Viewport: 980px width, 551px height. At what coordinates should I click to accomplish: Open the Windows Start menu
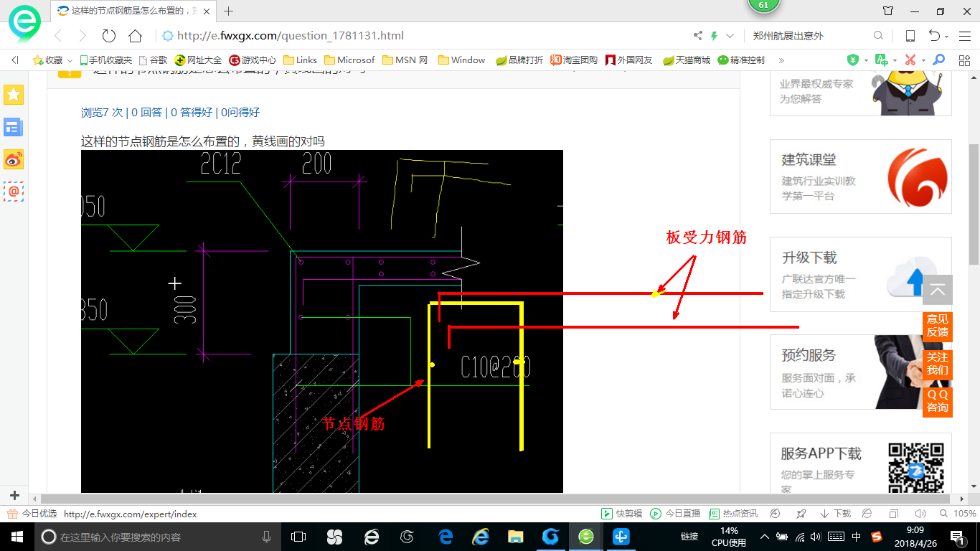click(x=16, y=537)
